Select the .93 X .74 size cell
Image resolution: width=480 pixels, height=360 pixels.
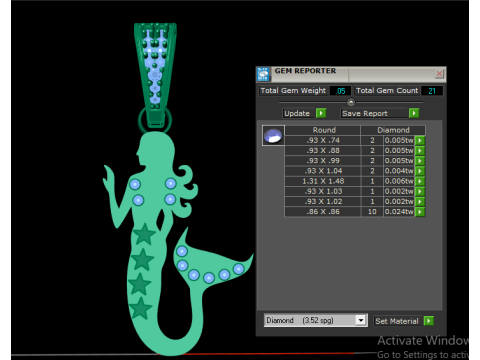pyautogui.click(x=322, y=140)
